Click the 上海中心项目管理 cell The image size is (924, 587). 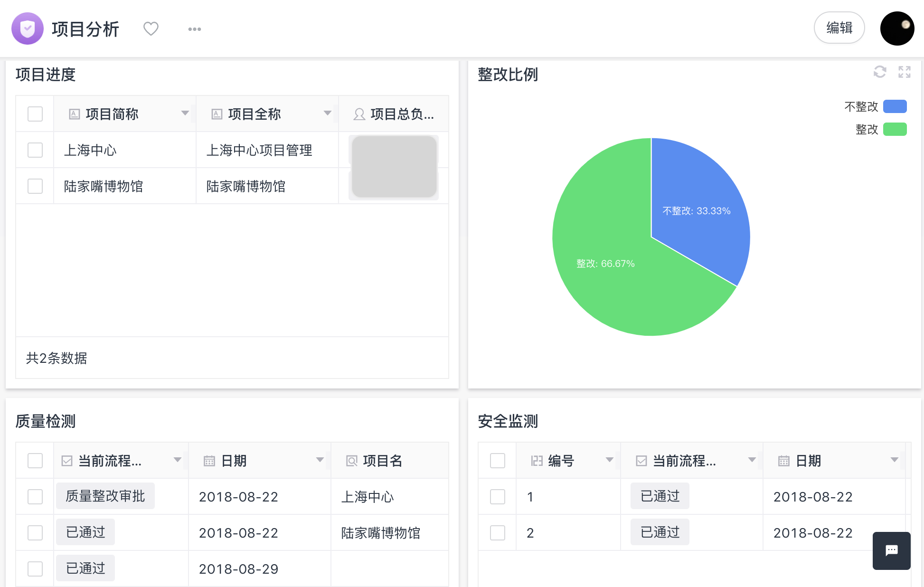click(x=267, y=150)
